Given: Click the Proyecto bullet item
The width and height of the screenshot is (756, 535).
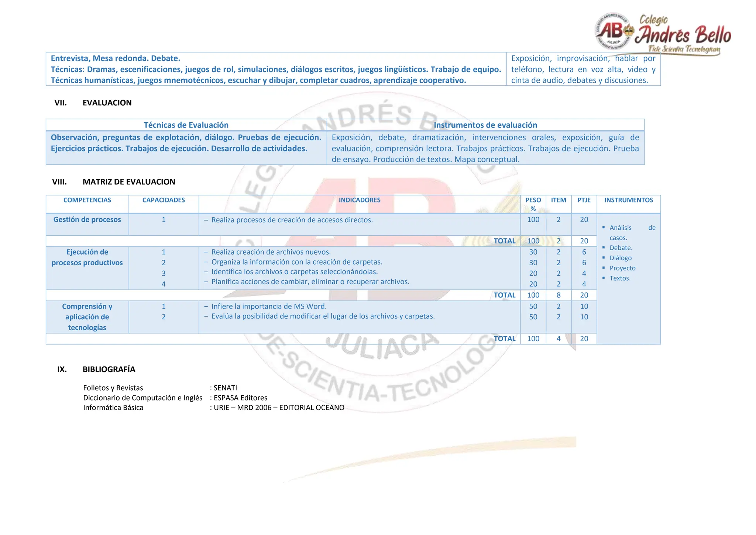Looking at the screenshot, I should click(x=622, y=268).
